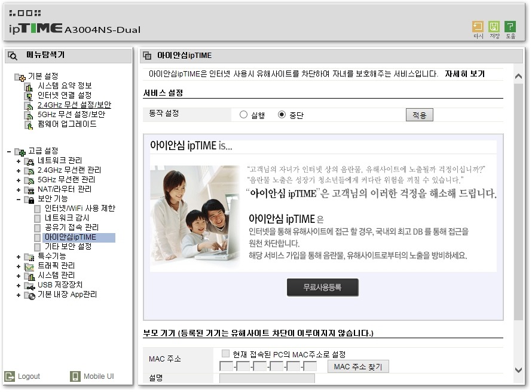Click the last MAC address field

point(310,366)
